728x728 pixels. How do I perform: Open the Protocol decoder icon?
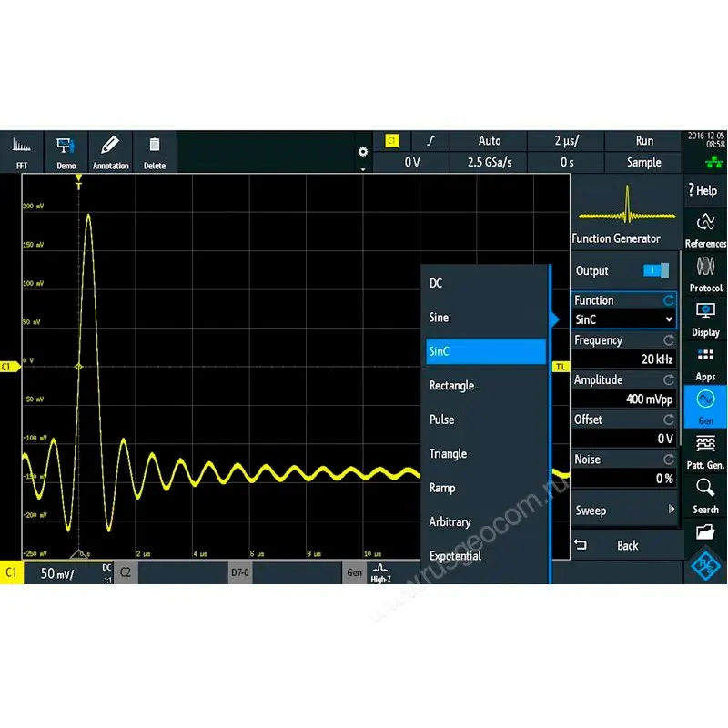pyautogui.click(x=705, y=274)
